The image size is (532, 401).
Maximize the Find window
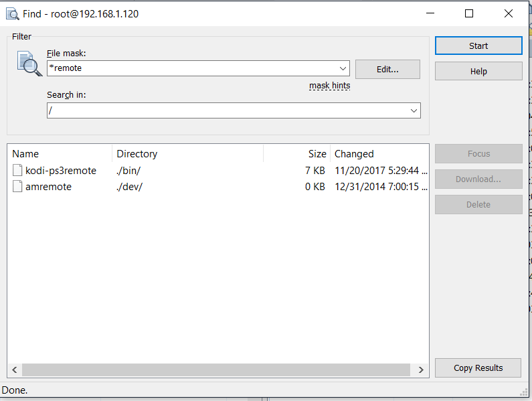pos(469,13)
